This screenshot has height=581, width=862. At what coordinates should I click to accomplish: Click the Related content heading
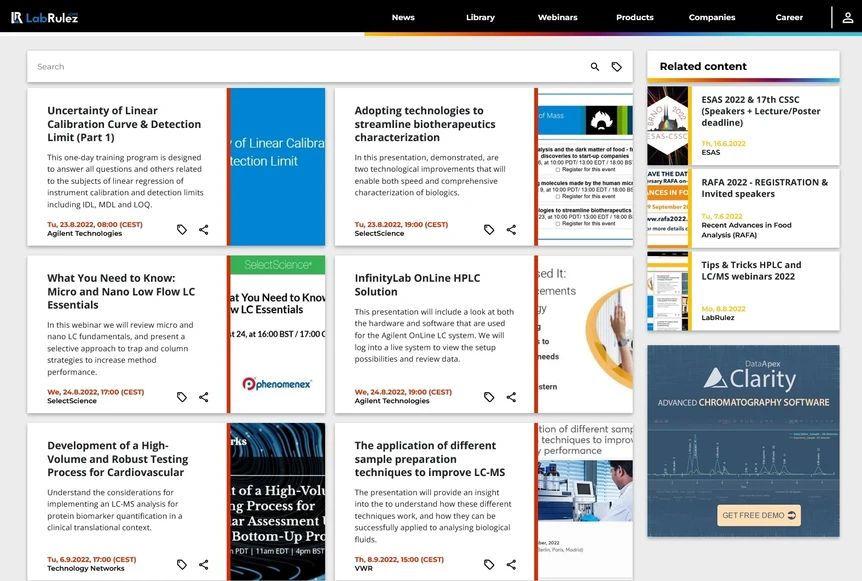pyautogui.click(x=703, y=67)
